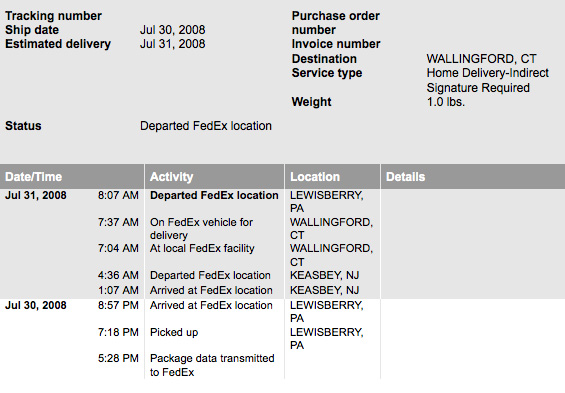Click Home Delivery-Indirect service type text
Screen dimensions: 565x393
[488, 73]
